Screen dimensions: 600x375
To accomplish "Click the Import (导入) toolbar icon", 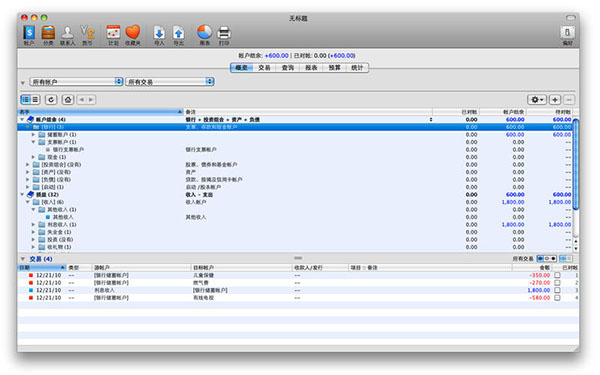I will [159, 33].
